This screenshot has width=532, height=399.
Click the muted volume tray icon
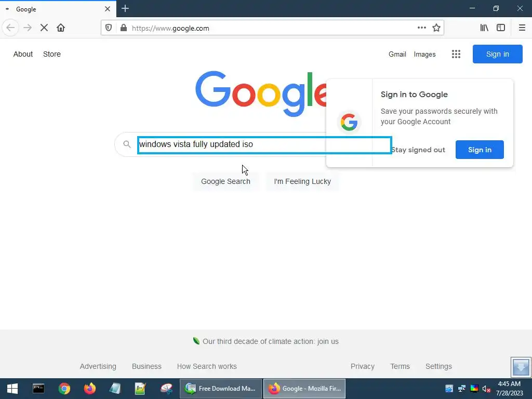[x=486, y=389]
